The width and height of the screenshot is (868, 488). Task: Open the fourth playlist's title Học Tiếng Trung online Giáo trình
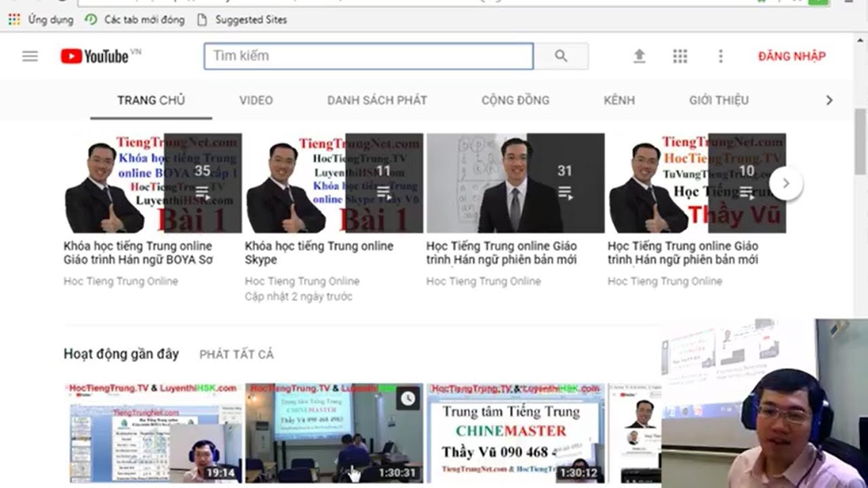coord(683,253)
